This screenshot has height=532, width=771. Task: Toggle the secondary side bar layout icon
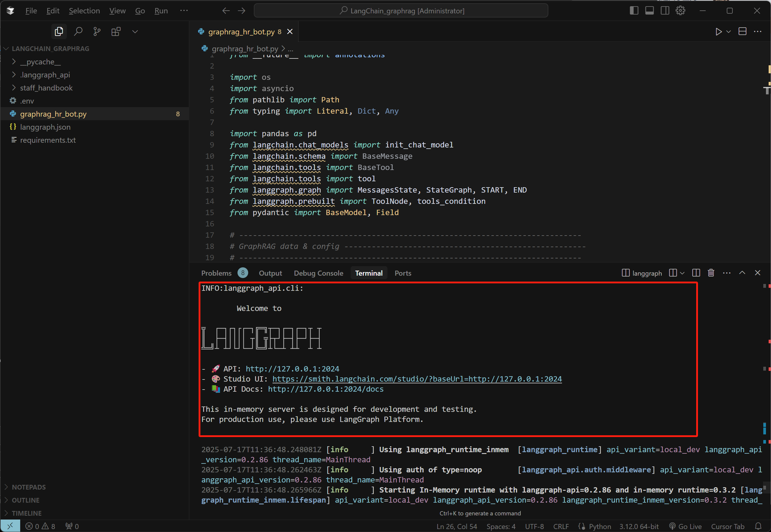665,11
